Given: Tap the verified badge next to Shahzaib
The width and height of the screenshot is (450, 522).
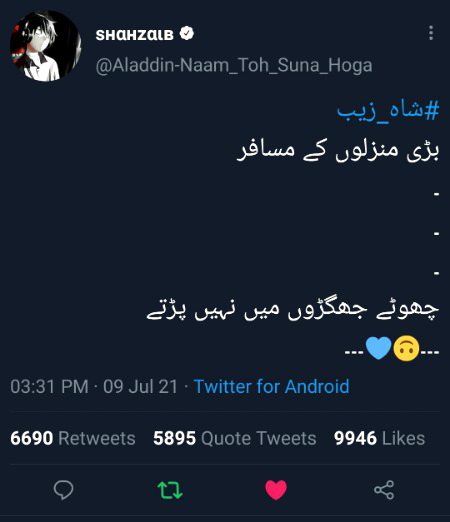Looking at the screenshot, I should point(187,33).
